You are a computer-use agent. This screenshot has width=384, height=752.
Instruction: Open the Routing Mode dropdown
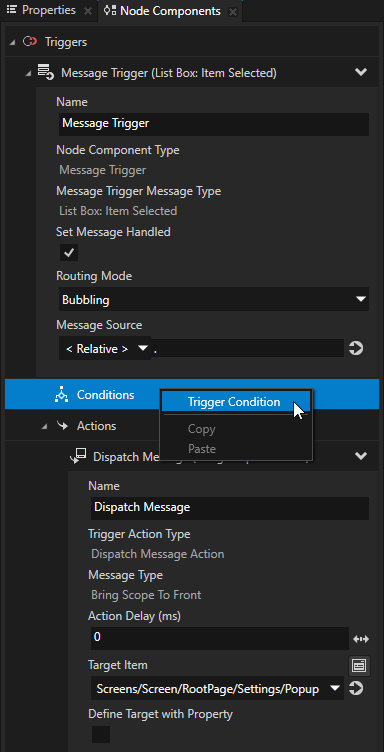(x=214, y=300)
